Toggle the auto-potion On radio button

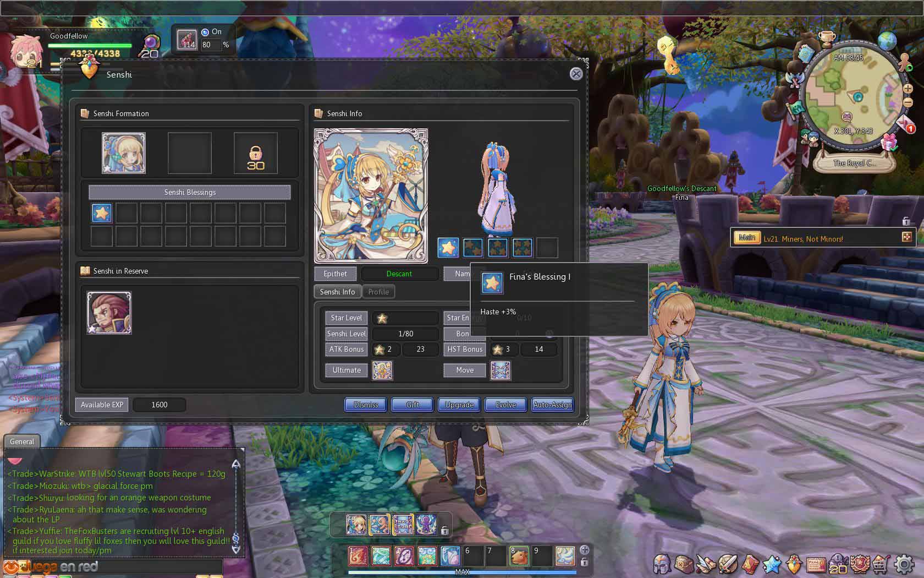tap(205, 32)
